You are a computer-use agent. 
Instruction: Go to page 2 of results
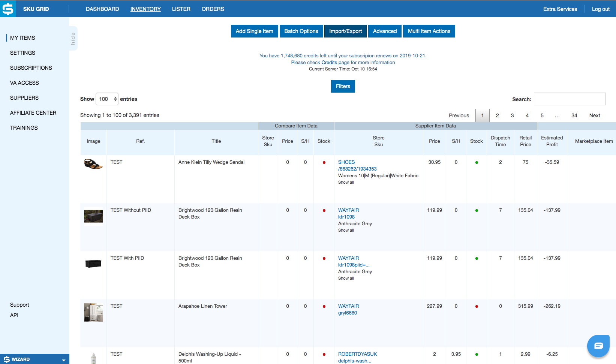click(x=497, y=115)
